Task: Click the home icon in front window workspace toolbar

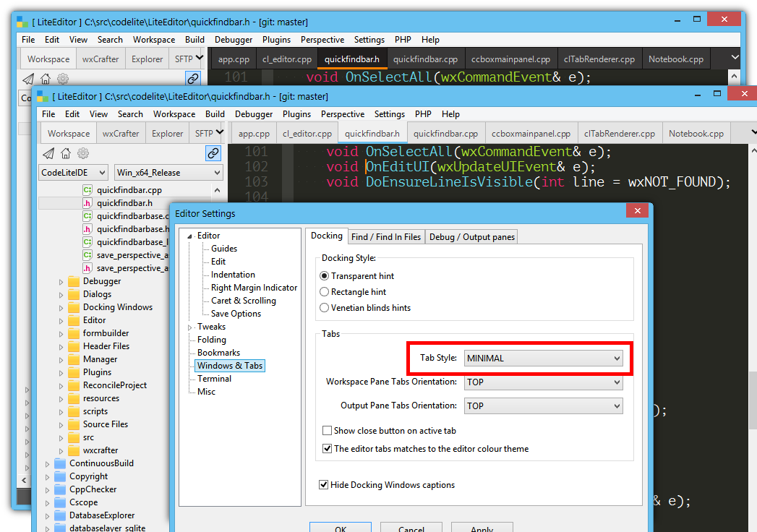Action: pyautogui.click(x=66, y=153)
